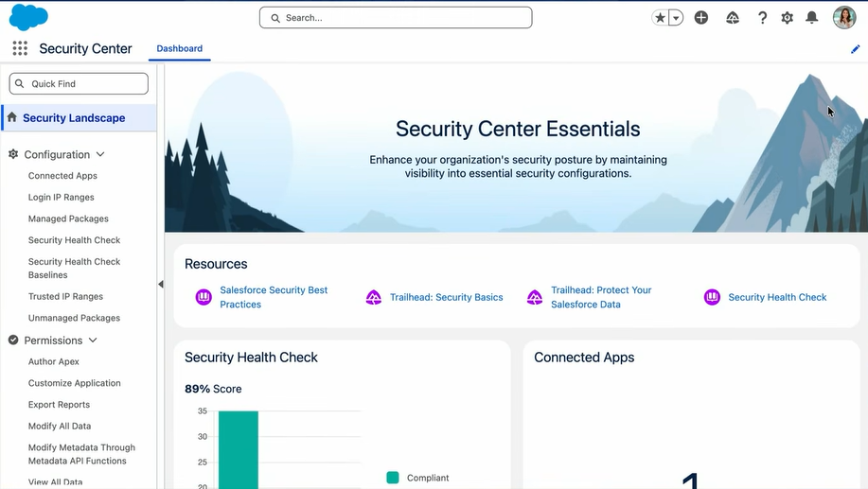Open Salesforce Security Best Practices link
Screen dimensions: 868x489
point(274,297)
